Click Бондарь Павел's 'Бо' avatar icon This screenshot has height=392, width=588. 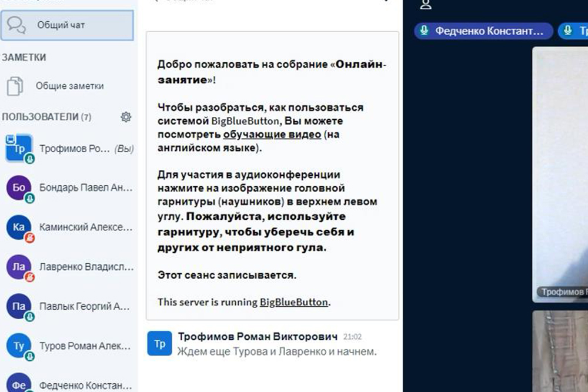click(18, 188)
